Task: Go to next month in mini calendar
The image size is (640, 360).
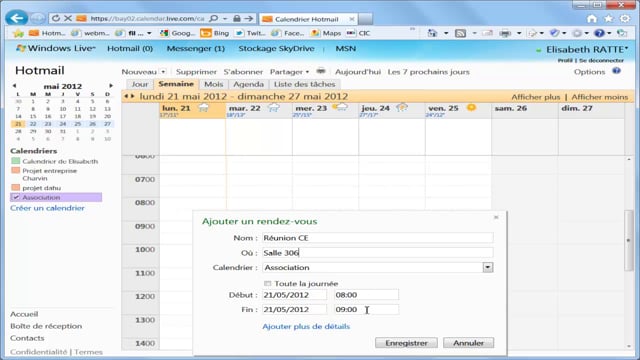Action: point(111,86)
